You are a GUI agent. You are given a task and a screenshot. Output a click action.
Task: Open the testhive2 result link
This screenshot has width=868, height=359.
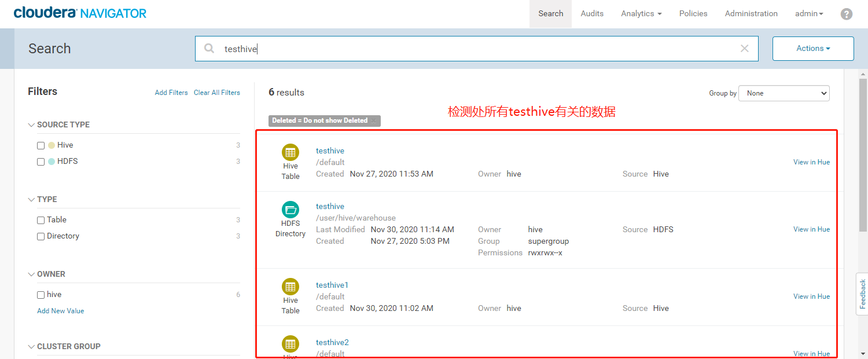click(x=332, y=342)
